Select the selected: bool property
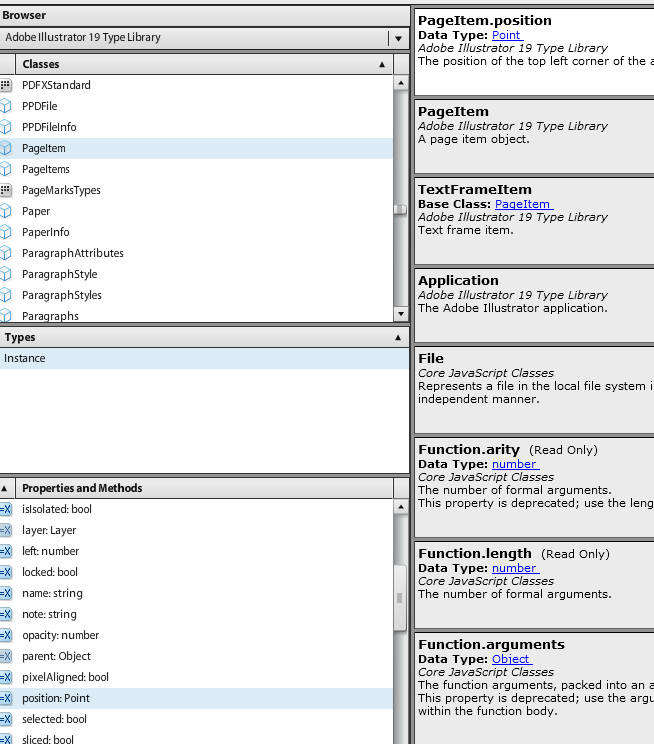 (196, 719)
